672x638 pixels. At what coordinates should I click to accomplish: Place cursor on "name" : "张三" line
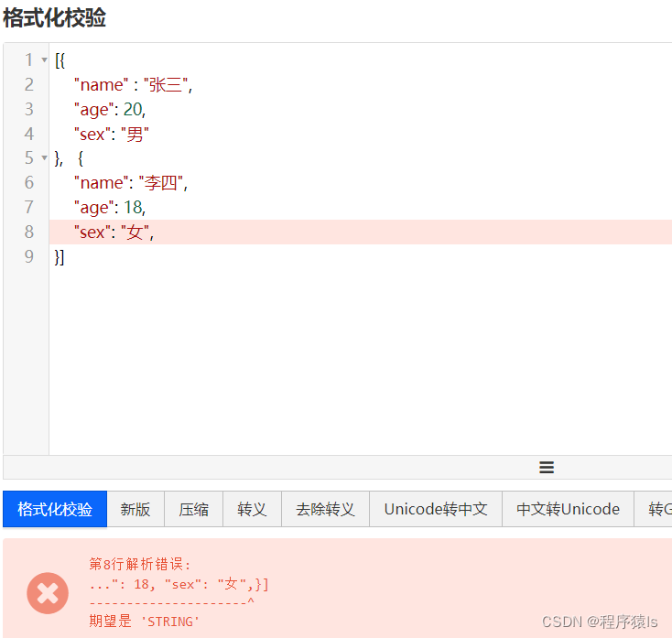[x=134, y=85]
